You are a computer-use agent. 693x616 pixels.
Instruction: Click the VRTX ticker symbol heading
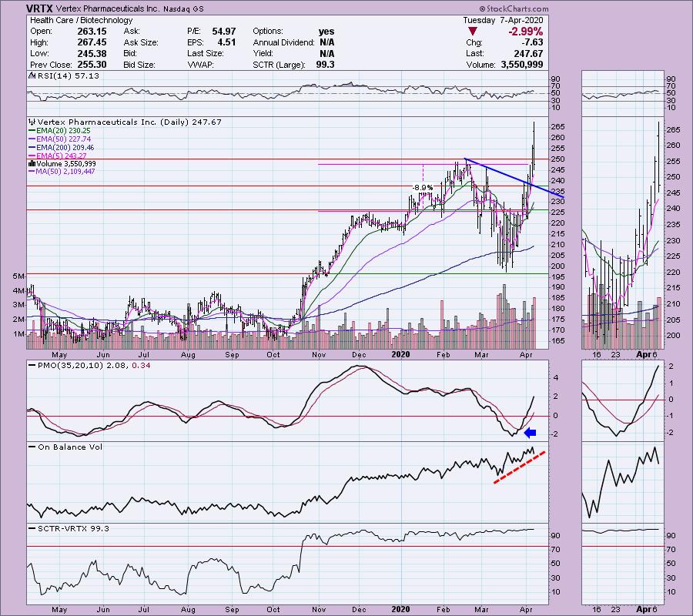point(39,8)
